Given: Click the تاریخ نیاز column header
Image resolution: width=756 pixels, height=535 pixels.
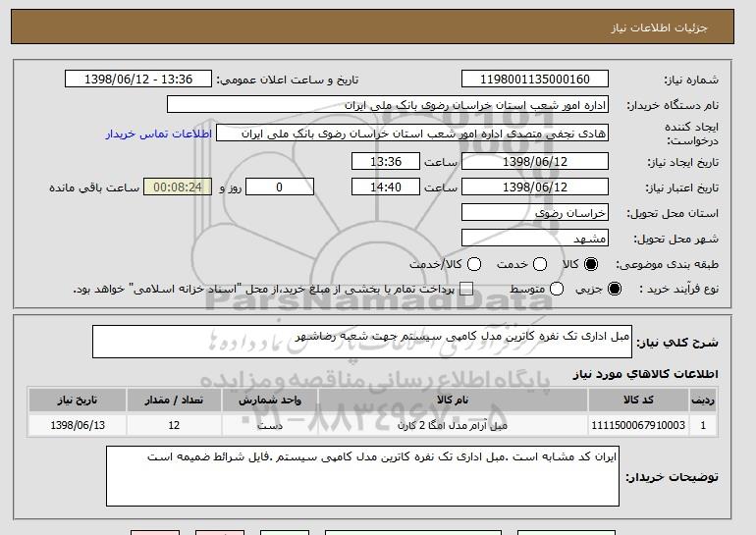Looking at the screenshot, I should [78, 401].
